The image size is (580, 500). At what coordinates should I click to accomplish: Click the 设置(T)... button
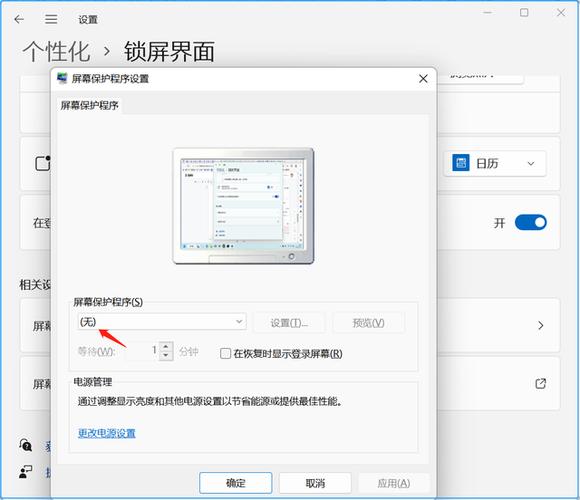pos(289,323)
